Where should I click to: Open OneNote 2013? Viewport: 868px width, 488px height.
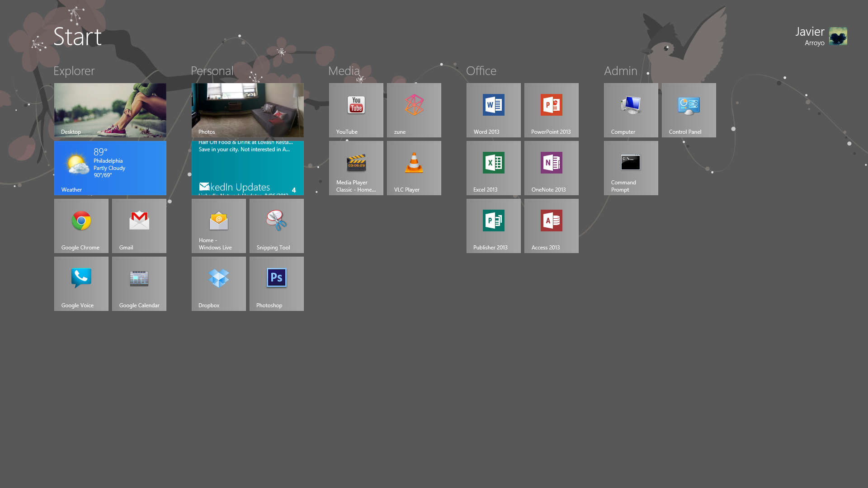point(551,168)
